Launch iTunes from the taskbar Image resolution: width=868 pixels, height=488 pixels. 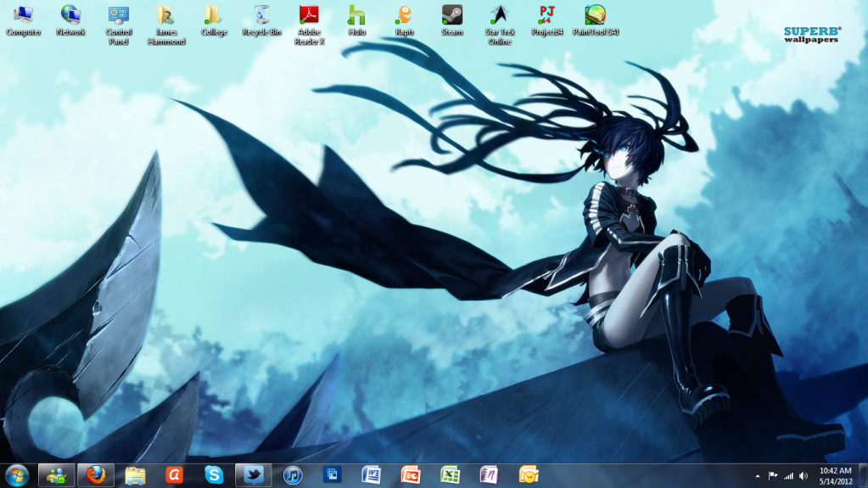coord(293,475)
